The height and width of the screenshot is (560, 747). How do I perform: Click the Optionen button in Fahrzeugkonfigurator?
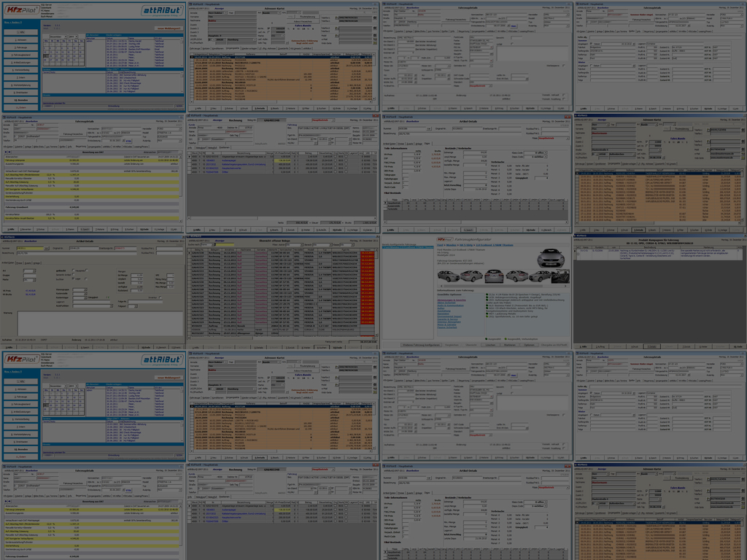[x=529, y=345]
